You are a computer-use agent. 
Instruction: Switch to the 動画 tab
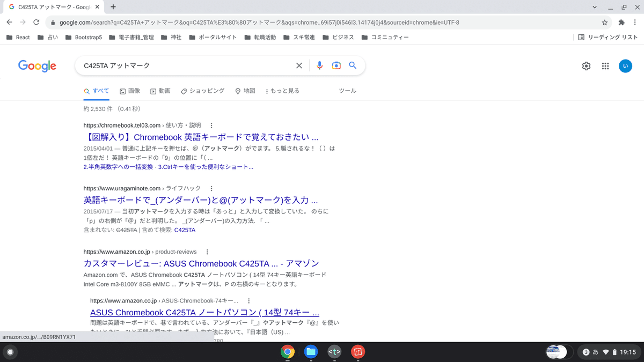pos(160,91)
